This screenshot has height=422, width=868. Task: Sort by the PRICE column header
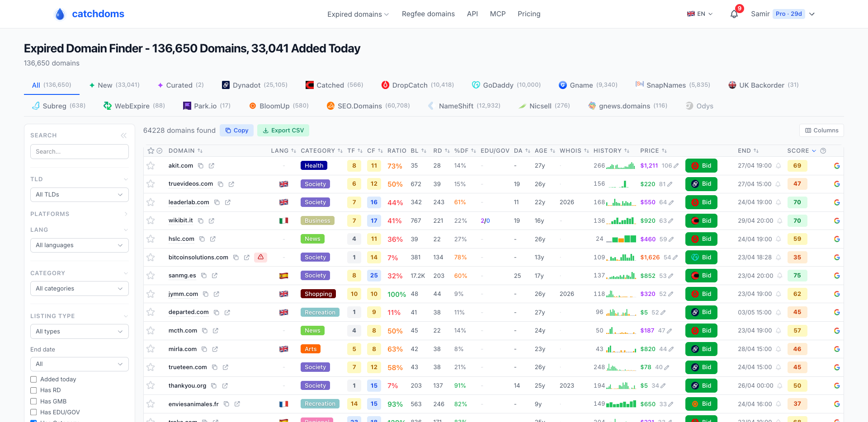(653, 151)
